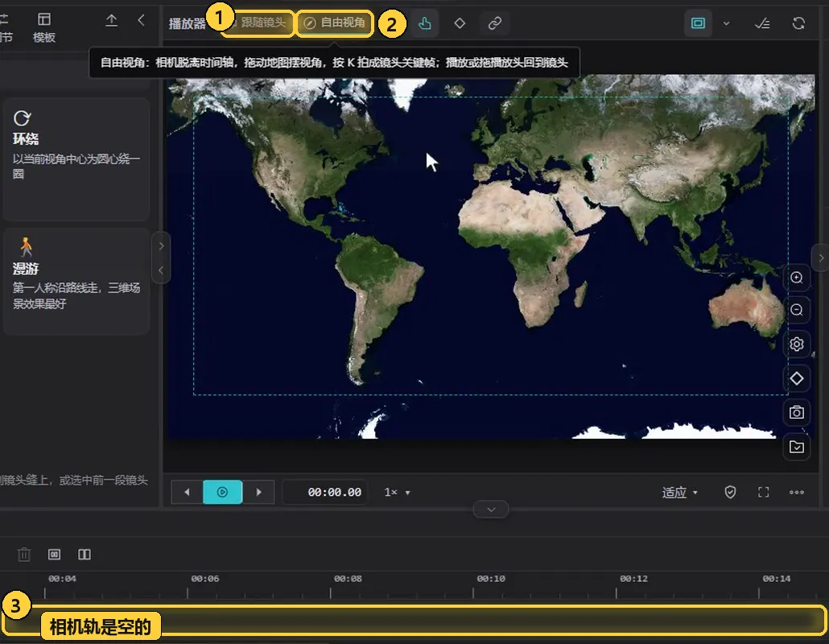This screenshot has height=644, width=829.
Task: Choose the 漫游 roaming camera preset
Action: point(76,281)
